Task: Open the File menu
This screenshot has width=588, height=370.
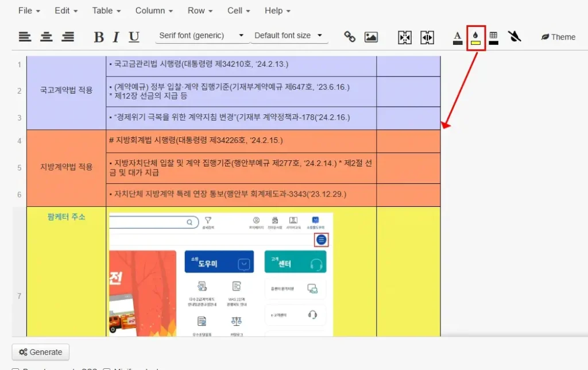Action: (29, 11)
